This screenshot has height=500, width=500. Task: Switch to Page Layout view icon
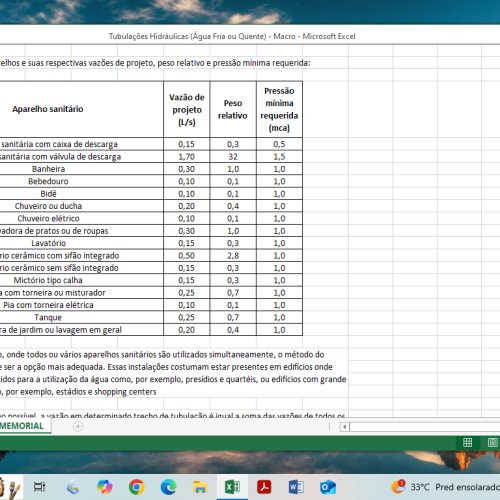coord(493,442)
